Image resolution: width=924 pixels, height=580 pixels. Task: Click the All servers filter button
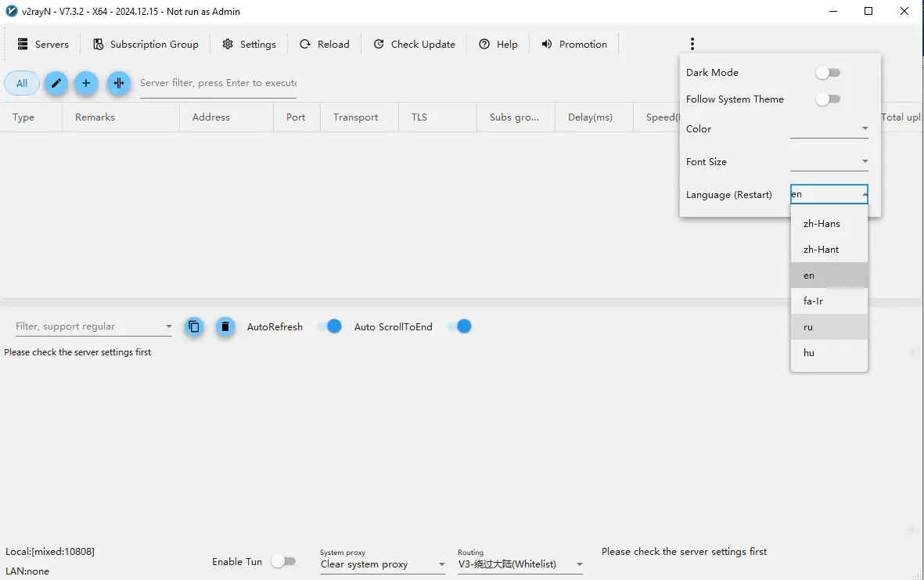[x=22, y=83]
